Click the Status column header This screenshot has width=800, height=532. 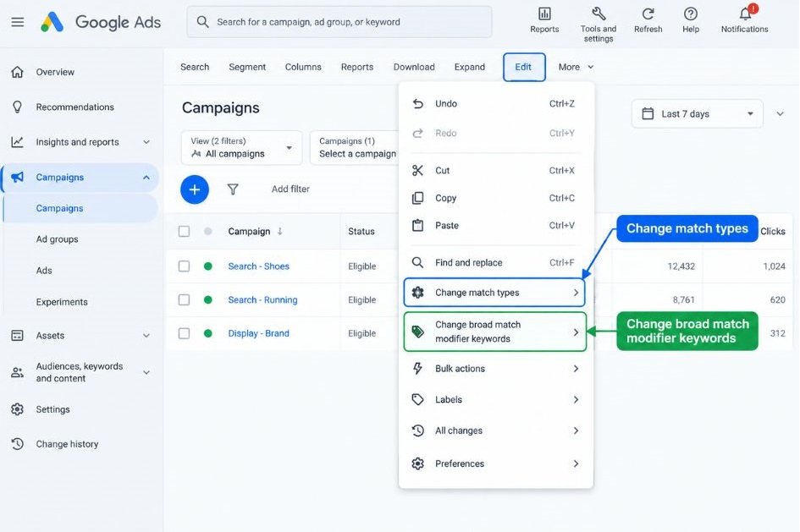(x=361, y=232)
